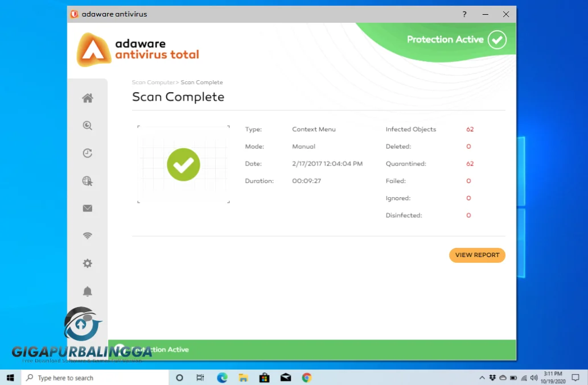This screenshot has width=588, height=385.
Task: Click the Disinfected value 0
Action: tap(468, 216)
